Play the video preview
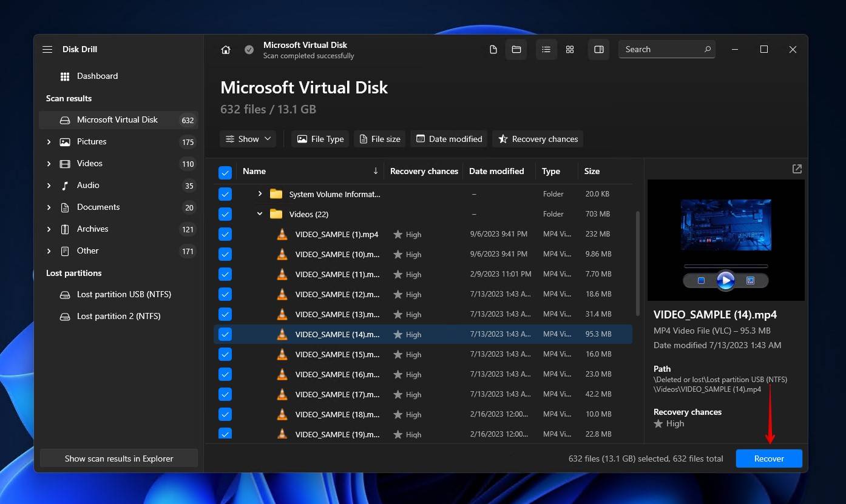 726,280
